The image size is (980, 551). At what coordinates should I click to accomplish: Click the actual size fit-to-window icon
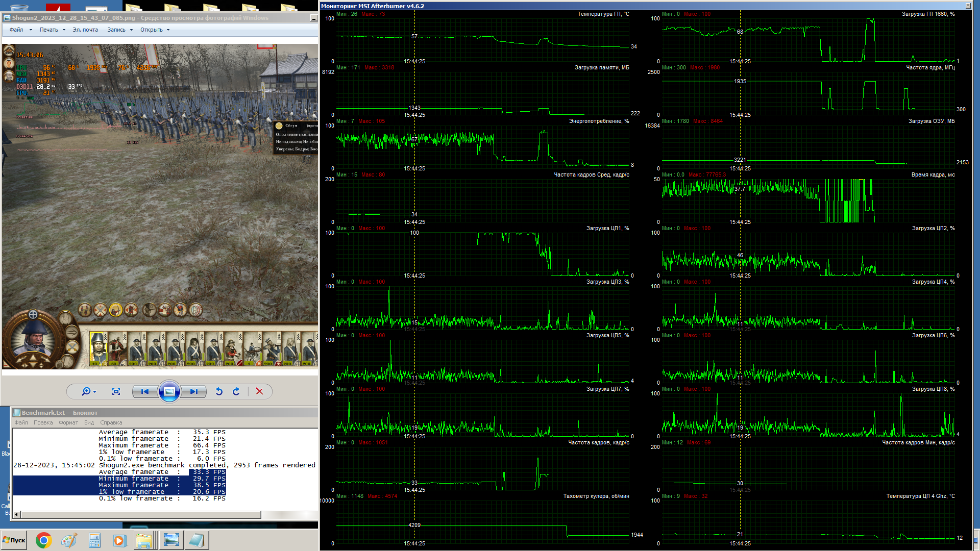point(116,391)
